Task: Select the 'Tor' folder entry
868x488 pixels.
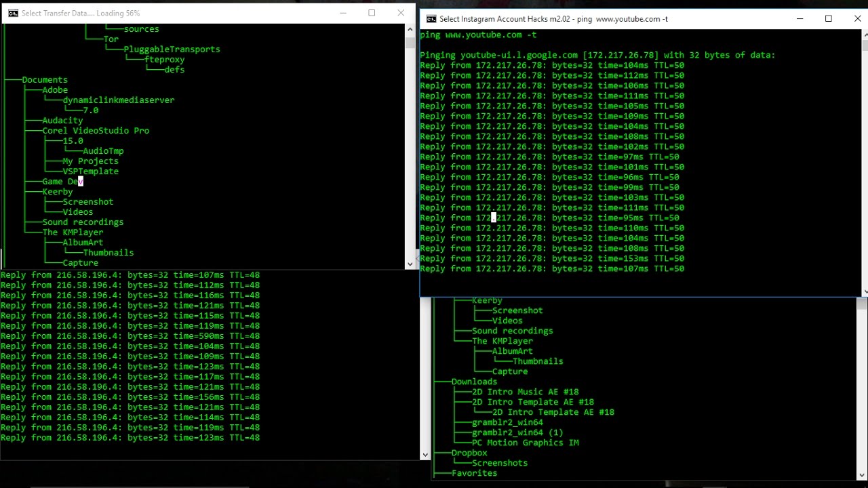Action: tap(111, 39)
